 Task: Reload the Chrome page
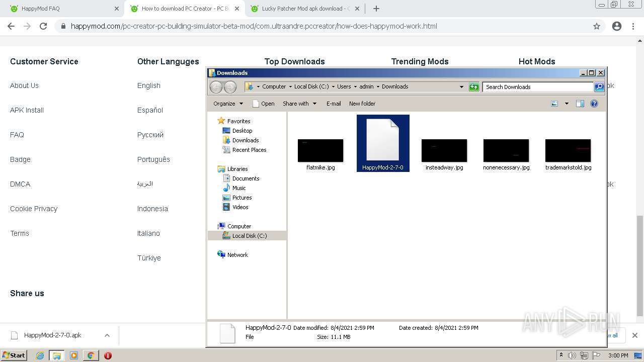(x=43, y=26)
